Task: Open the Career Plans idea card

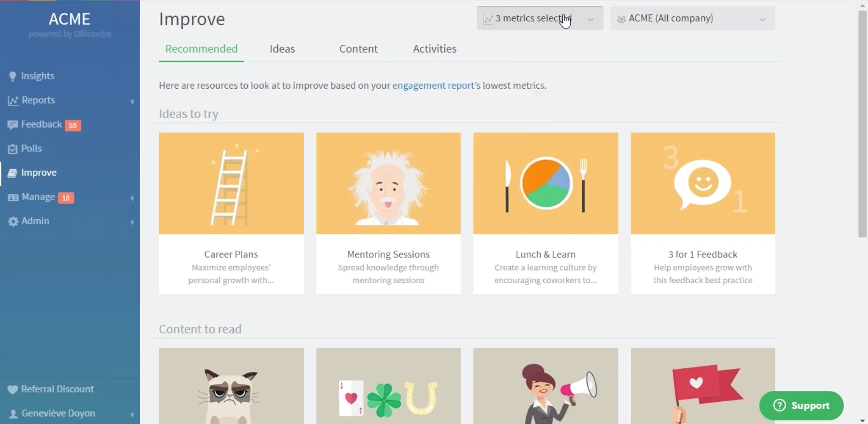Action: [231, 213]
